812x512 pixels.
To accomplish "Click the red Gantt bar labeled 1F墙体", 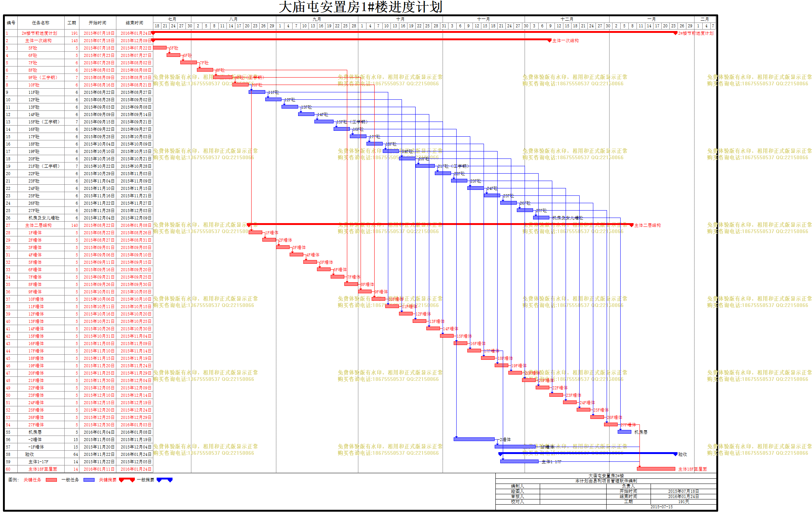I will [255, 232].
